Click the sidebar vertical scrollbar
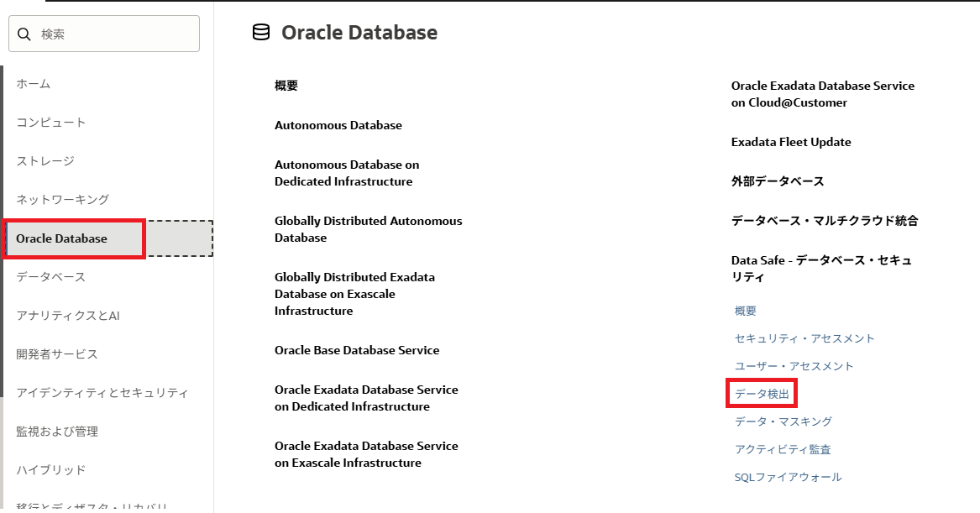Screen dimensions: 980x513 pyautogui.click(x=2, y=231)
